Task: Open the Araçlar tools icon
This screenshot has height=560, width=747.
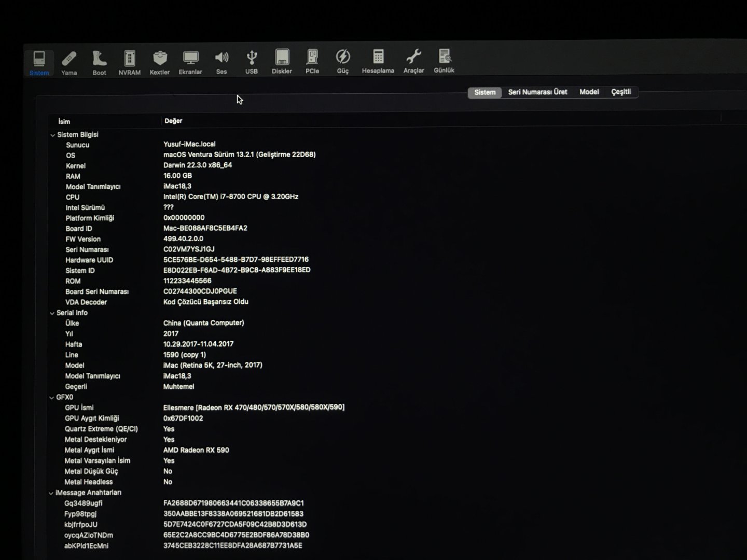Action: (x=414, y=62)
